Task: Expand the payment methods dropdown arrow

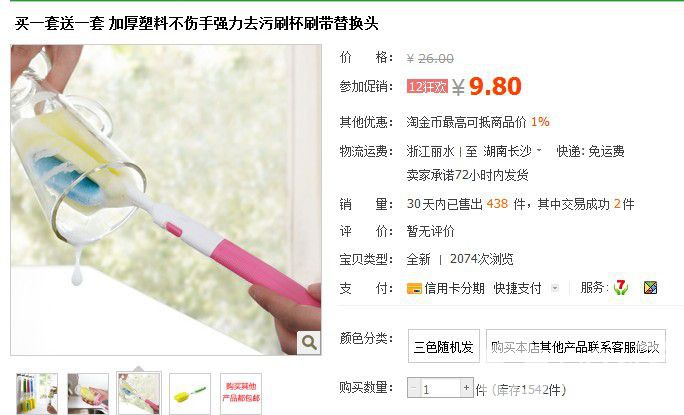Action: tap(555, 288)
